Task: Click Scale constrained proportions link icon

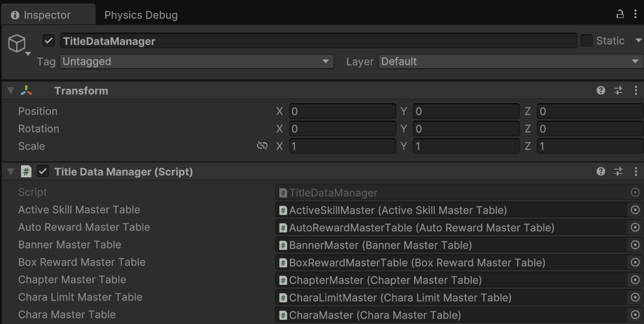Action: pyautogui.click(x=262, y=146)
